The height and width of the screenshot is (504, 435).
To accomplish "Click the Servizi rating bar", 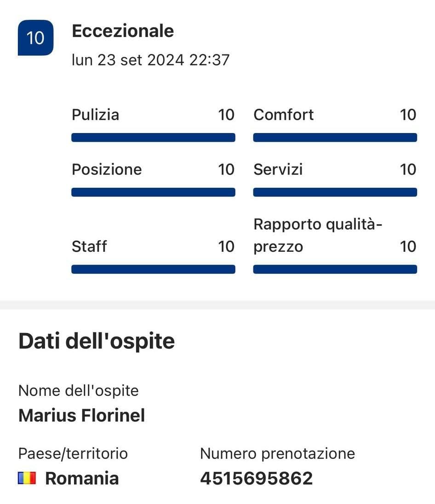I will pos(335,192).
